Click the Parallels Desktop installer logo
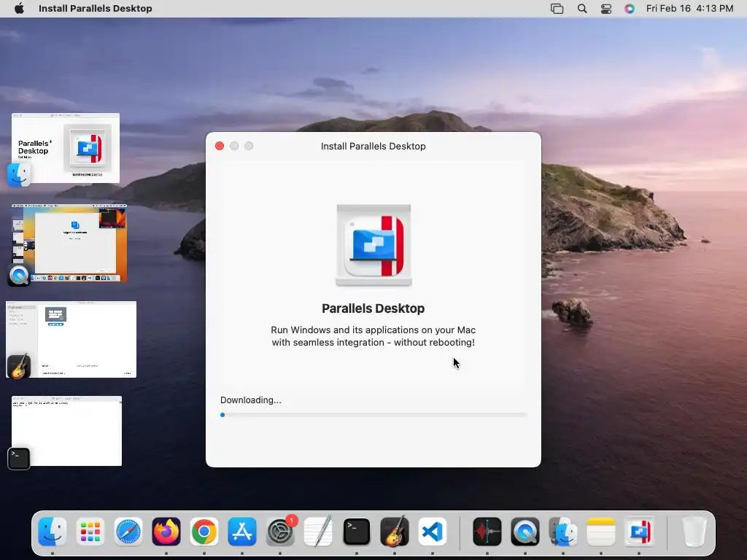 pos(373,245)
